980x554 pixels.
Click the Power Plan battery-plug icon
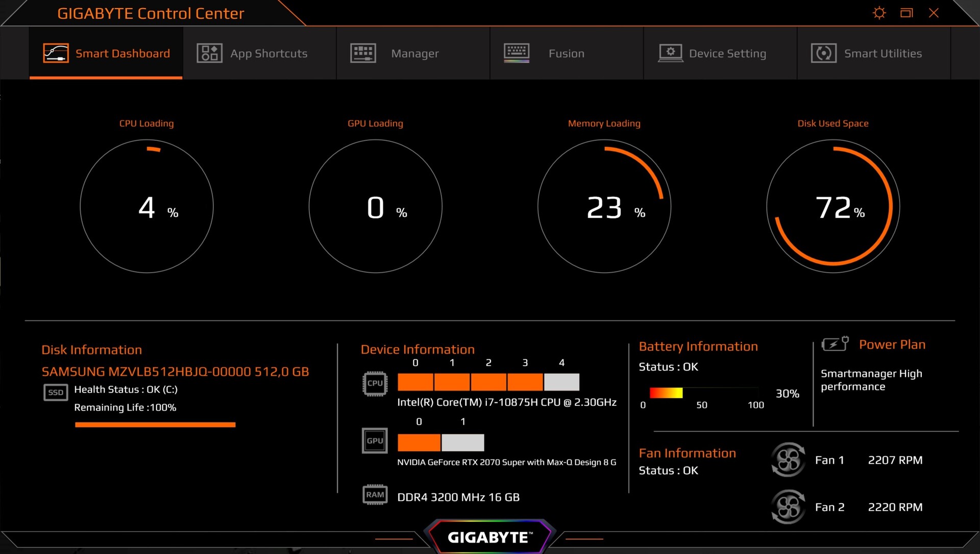[835, 344]
